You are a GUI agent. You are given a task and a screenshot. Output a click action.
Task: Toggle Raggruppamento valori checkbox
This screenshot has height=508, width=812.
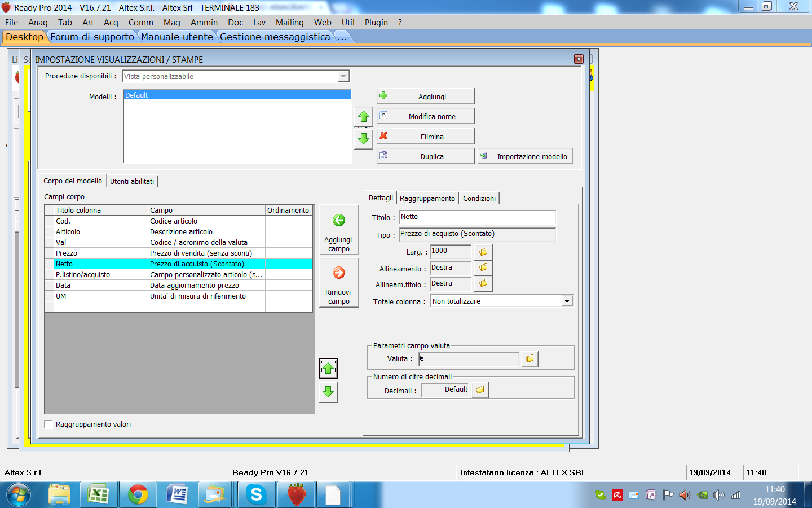tap(48, 424)
